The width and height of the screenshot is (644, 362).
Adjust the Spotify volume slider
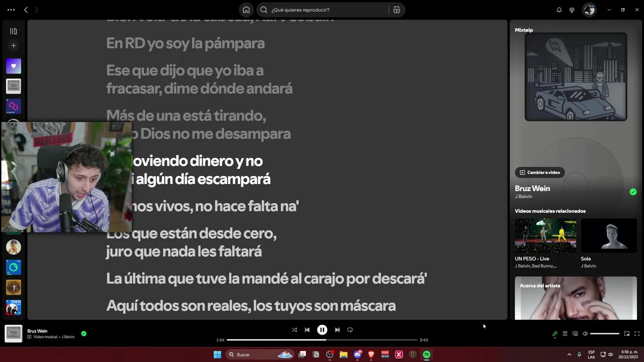(605, 333)
